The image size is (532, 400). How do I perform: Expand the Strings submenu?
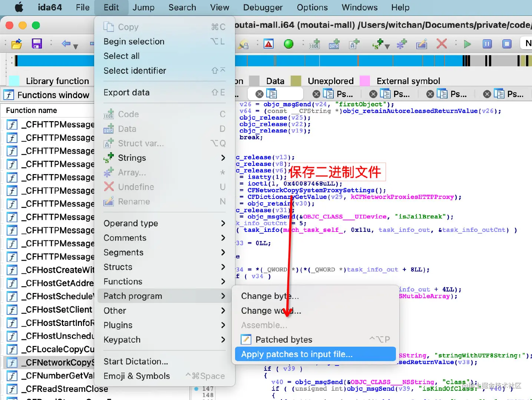pyautogui.click(x=165, y=158)
